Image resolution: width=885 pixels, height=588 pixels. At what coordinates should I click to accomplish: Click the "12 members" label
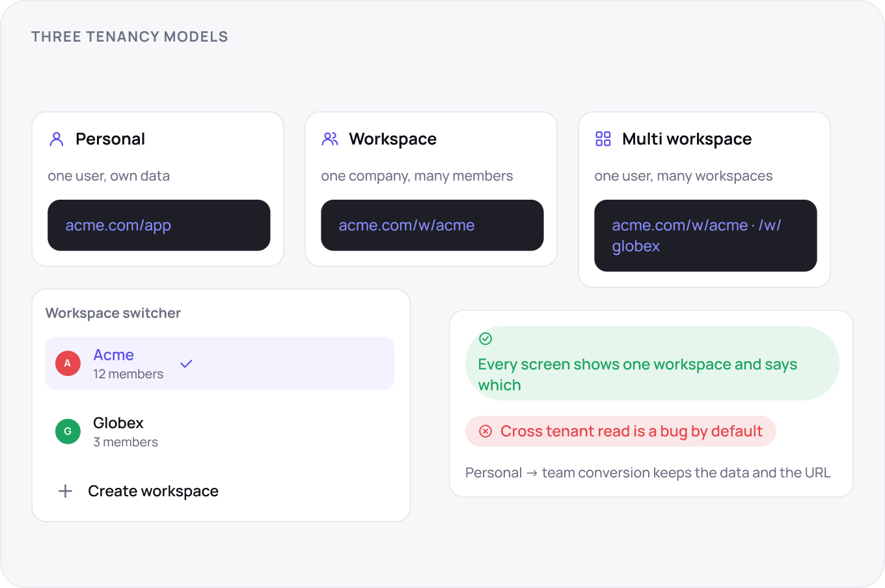point(128,374)
